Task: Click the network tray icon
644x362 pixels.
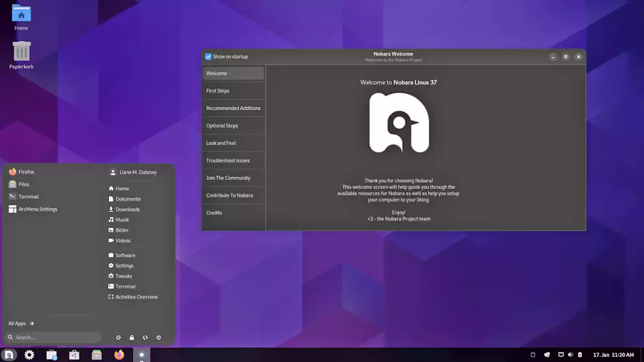Action: 561,355
